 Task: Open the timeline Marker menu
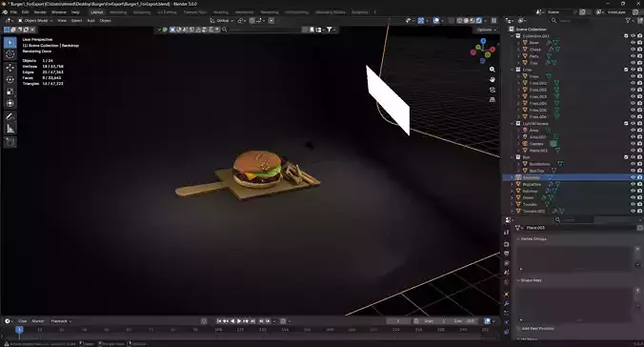38,321
